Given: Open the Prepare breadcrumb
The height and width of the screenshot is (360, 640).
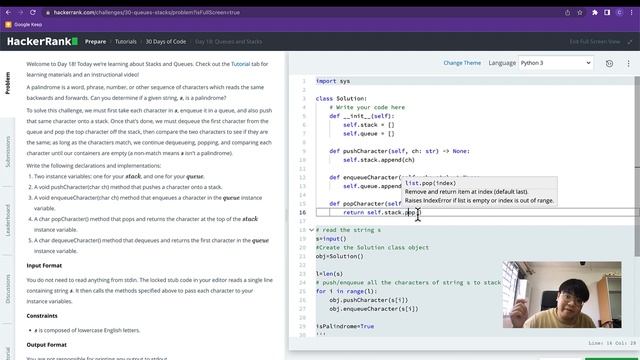Looking at the screenshot, I should (x=95, y=42).
